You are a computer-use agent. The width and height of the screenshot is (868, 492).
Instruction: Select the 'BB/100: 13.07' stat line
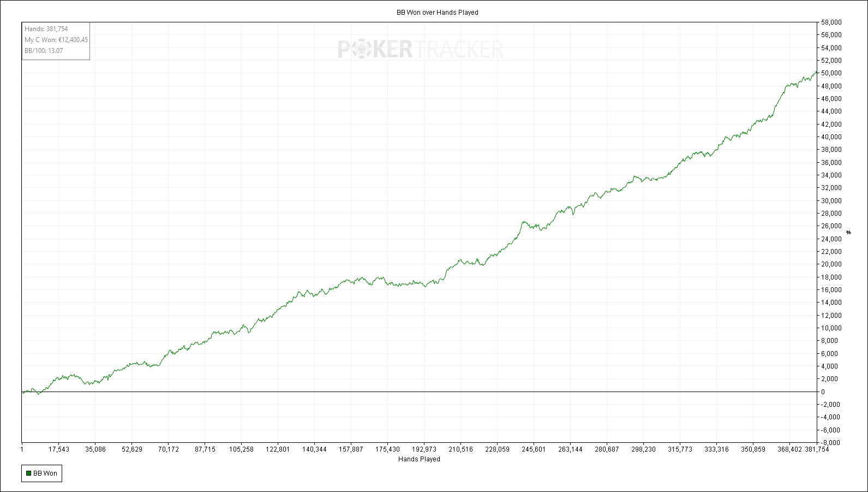click(x=44, y=51)
